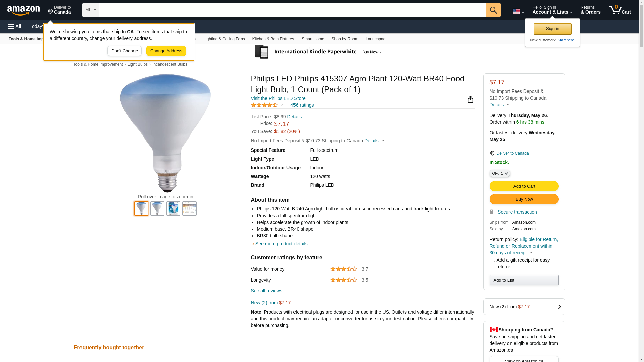Click the Add to Cart button

point(524,186)
